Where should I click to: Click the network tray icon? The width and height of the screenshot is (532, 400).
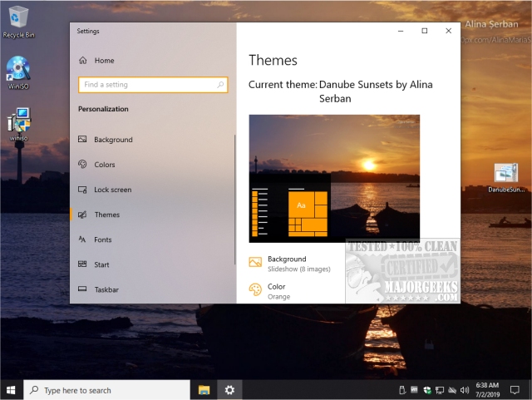tap(440, 390)
